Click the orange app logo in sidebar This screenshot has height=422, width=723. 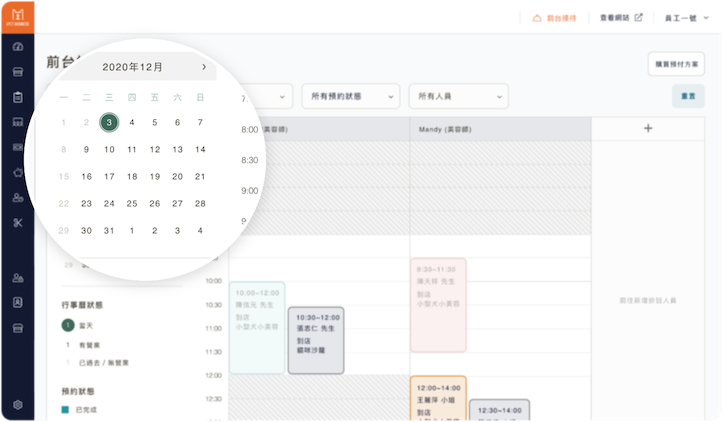18,17
